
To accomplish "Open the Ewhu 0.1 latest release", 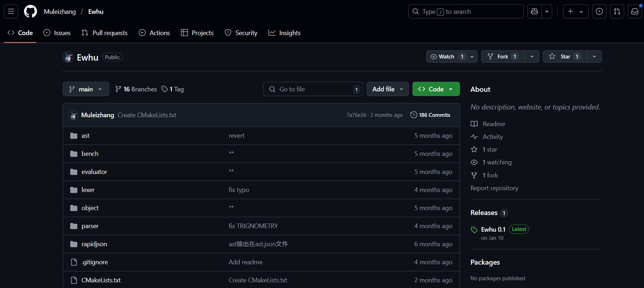I will coord(493,230).
